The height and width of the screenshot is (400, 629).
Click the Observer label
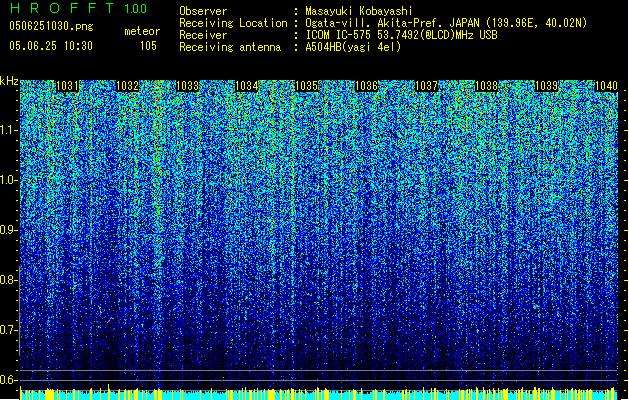(203, 11)
